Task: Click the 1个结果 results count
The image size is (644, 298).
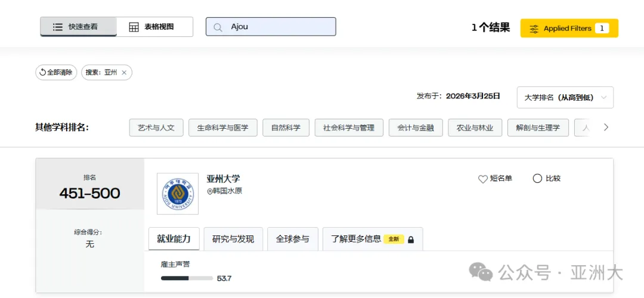Action: 490,28
